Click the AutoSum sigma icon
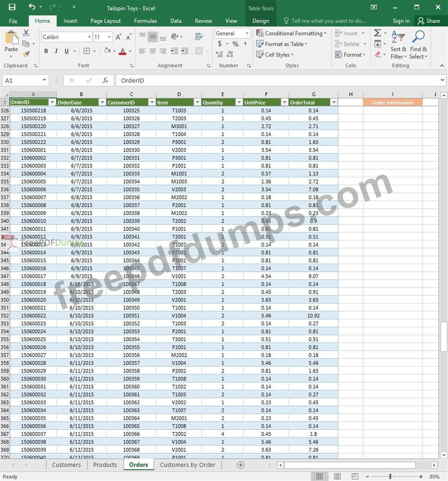The image size is (448, 481). (x=377, y=33)
